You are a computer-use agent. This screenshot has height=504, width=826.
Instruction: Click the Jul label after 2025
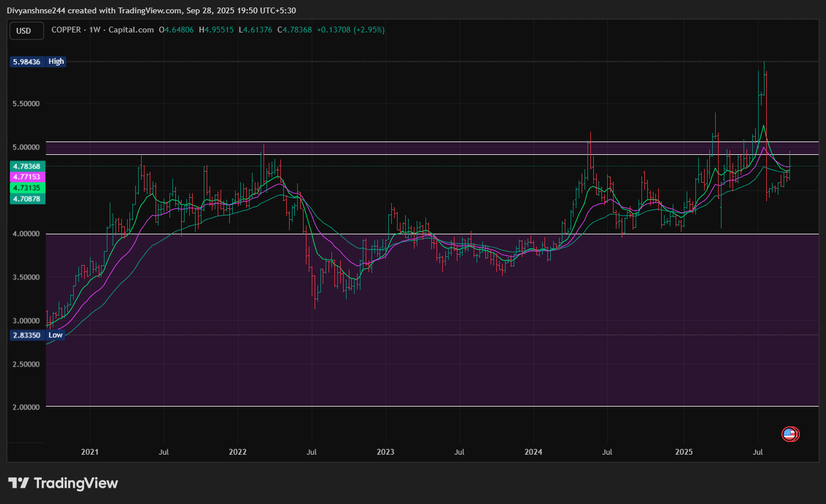(x=758, y=452)
